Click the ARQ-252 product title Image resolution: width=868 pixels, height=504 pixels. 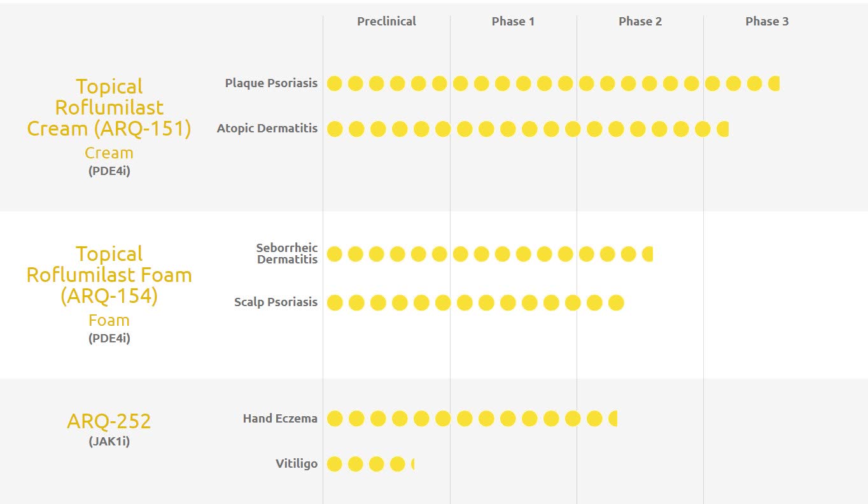(109, 421)
